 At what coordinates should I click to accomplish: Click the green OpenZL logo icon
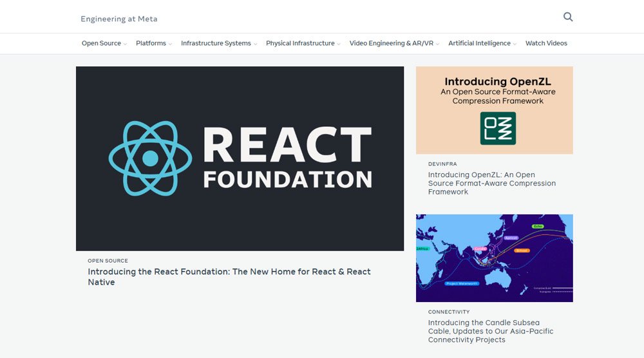(x=498, y=128)
